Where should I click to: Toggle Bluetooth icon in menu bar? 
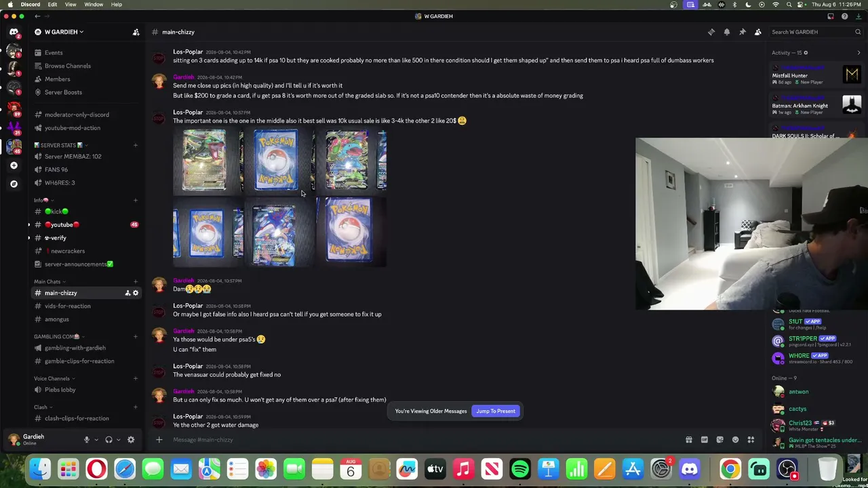[734, 5]
